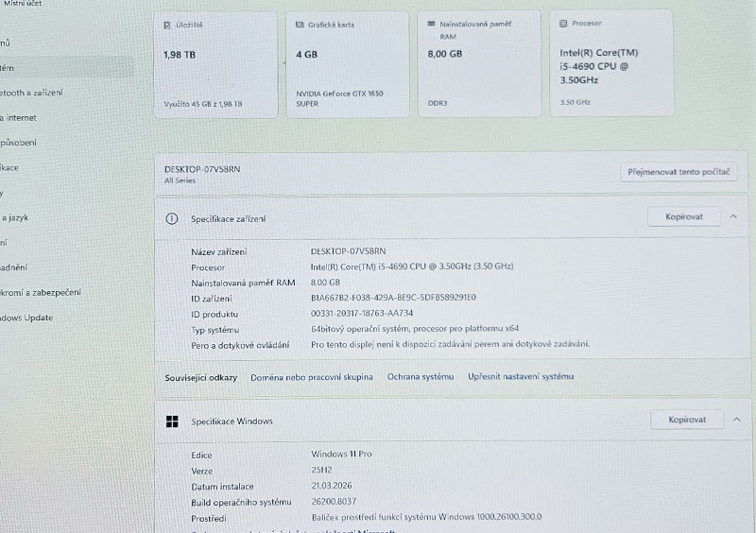Click the Specifikace Windows heading
756x533 pixels.
(232, 421)
